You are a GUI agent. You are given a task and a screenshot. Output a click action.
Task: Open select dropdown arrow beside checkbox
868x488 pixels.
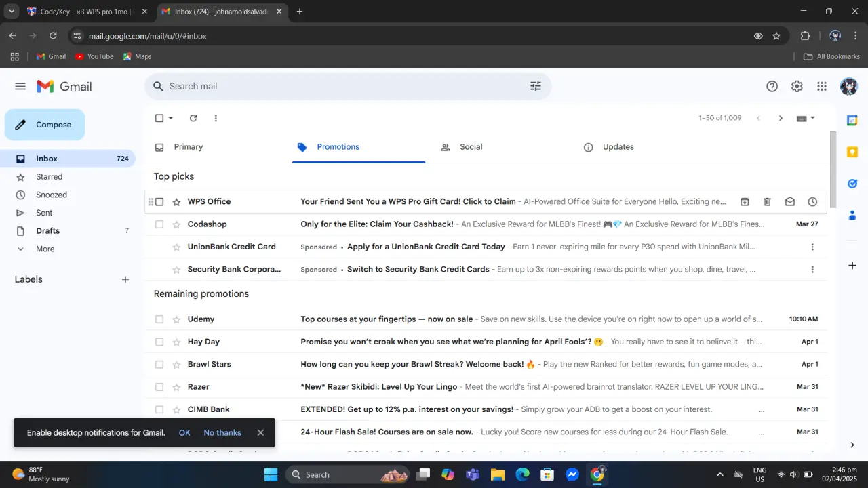[x=171, y=118]
